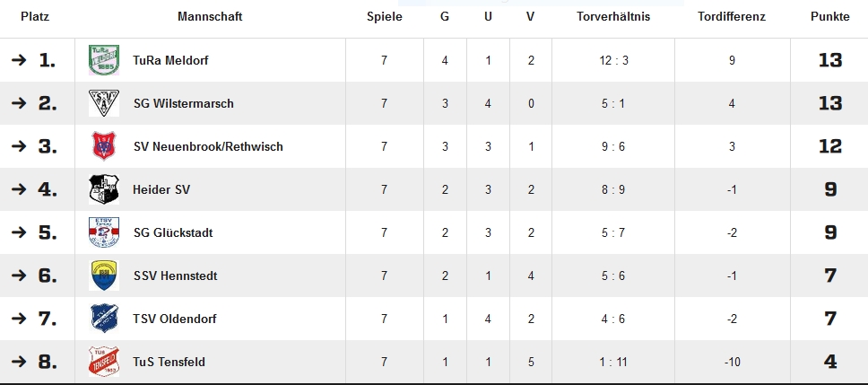Select the TSV Oldendorf team name
This screenshot has height=385, width=868.
[x=174, y=319]
